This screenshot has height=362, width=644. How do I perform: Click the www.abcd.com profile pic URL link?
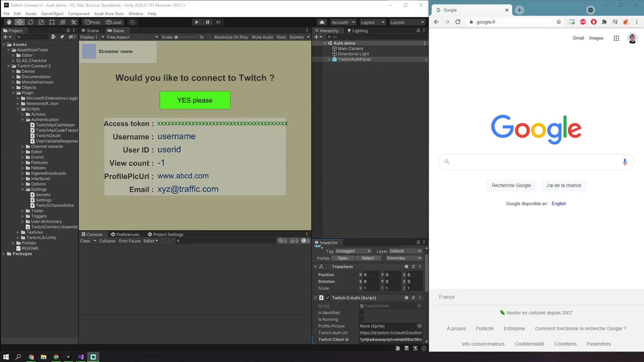pos(183,176)
